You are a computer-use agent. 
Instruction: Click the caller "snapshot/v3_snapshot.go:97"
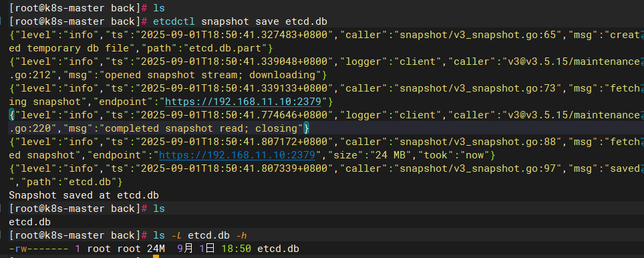tap(478, 168)
